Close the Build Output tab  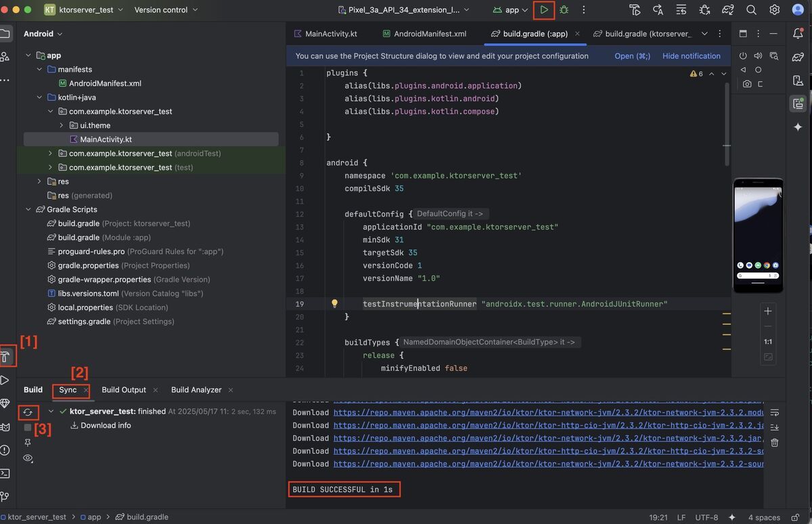[x=156, y=390]
